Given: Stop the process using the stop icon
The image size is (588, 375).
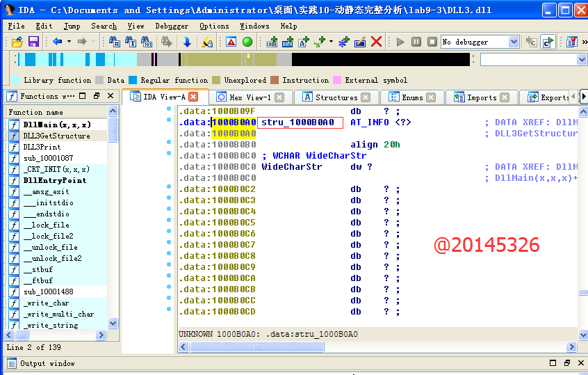Looking at the screenshot, I should [432, 42].
